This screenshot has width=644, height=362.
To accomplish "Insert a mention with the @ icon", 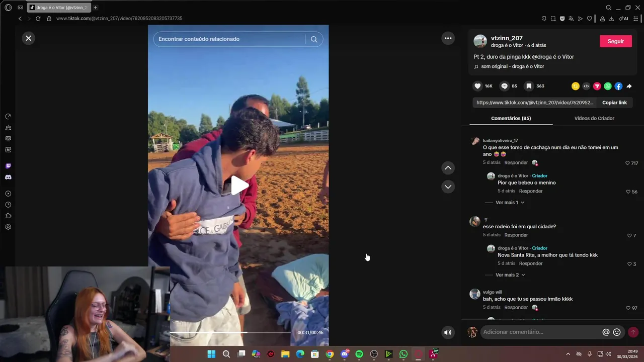I will (x=606, y=332).
